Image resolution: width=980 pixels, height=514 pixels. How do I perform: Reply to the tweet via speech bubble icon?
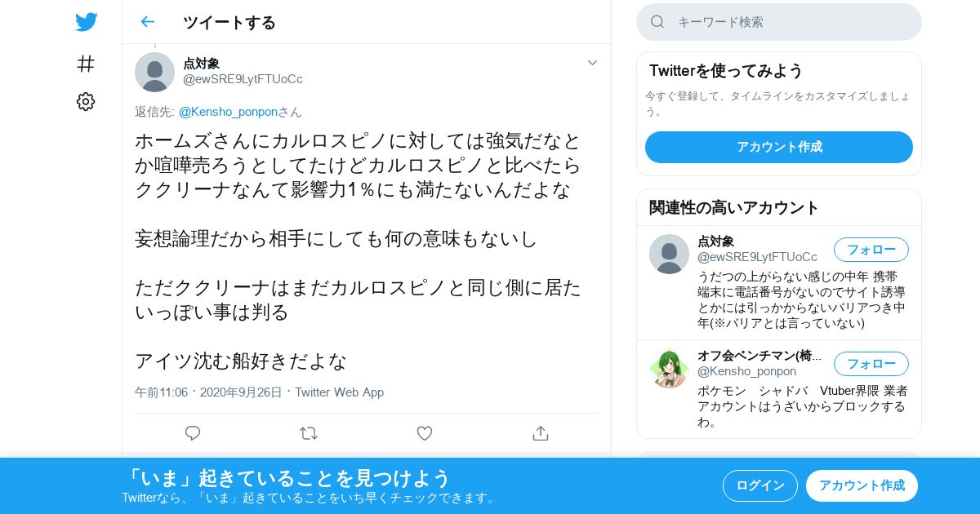(193, 433)
